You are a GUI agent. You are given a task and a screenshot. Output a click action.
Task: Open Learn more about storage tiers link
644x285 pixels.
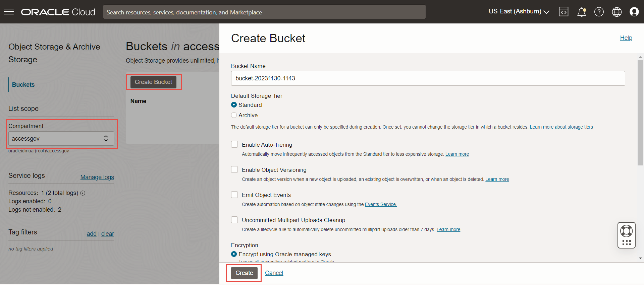point(561,127)
